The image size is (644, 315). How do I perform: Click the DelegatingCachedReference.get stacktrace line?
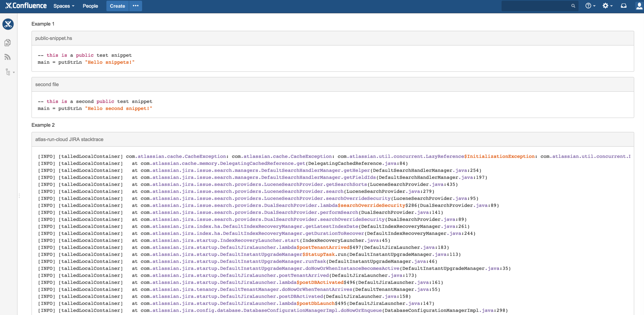[x=223, y=163]
